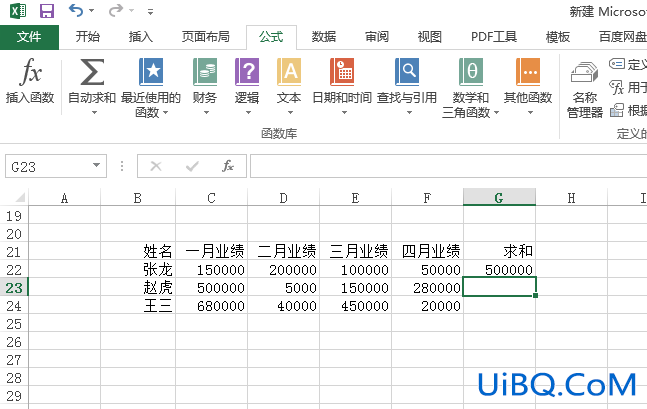This screenshot has height=409, width=647.
Task: Open the 视图 ribbon tab
Action: click(430, 37)
